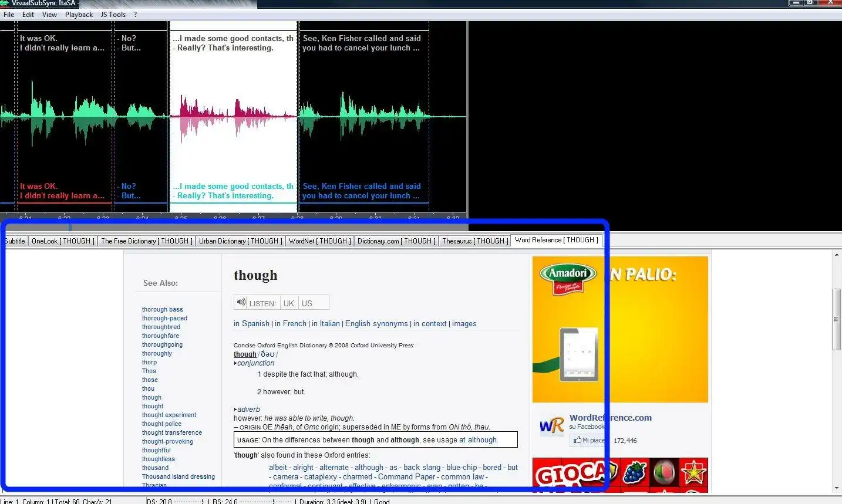Open the 'images' link
The image size is (842, 504).
click(x=464, y=323)
